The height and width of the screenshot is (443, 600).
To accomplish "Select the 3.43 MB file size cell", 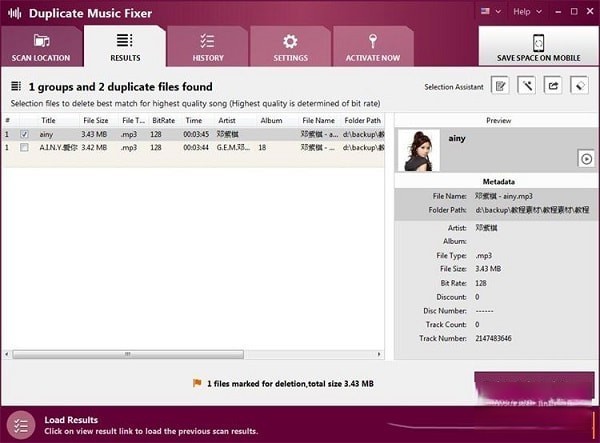I will point(94,134).
